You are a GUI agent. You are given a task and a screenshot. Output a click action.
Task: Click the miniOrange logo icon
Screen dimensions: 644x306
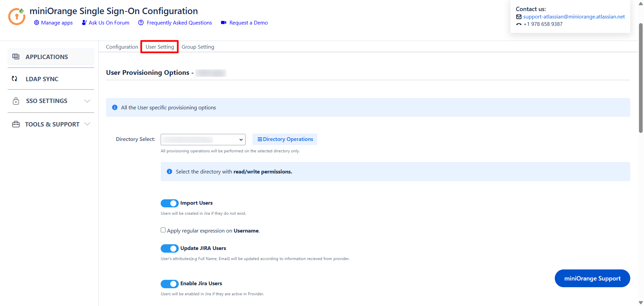point(17,16)
